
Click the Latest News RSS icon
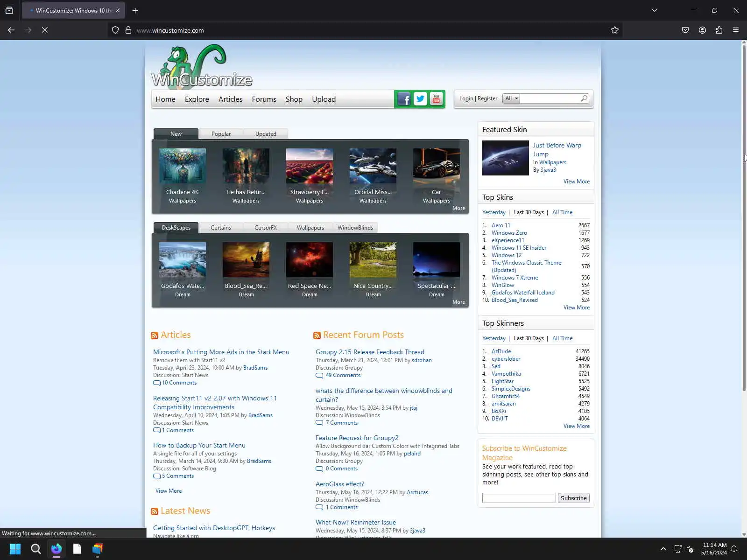pos(155,511)
